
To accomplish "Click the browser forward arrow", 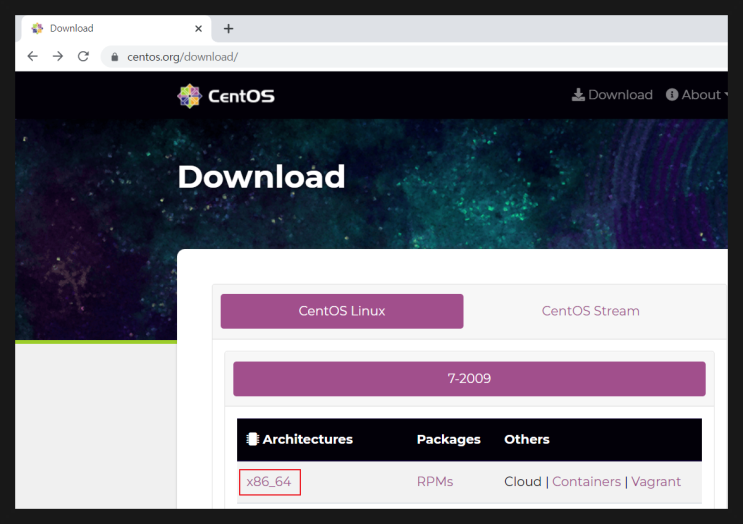I will (x=58, y=56).
